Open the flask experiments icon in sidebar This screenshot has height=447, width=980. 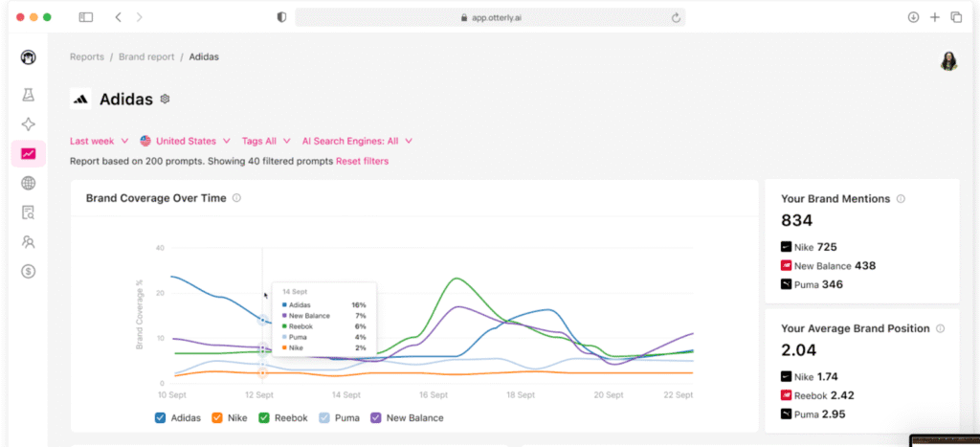pos(29,95)
